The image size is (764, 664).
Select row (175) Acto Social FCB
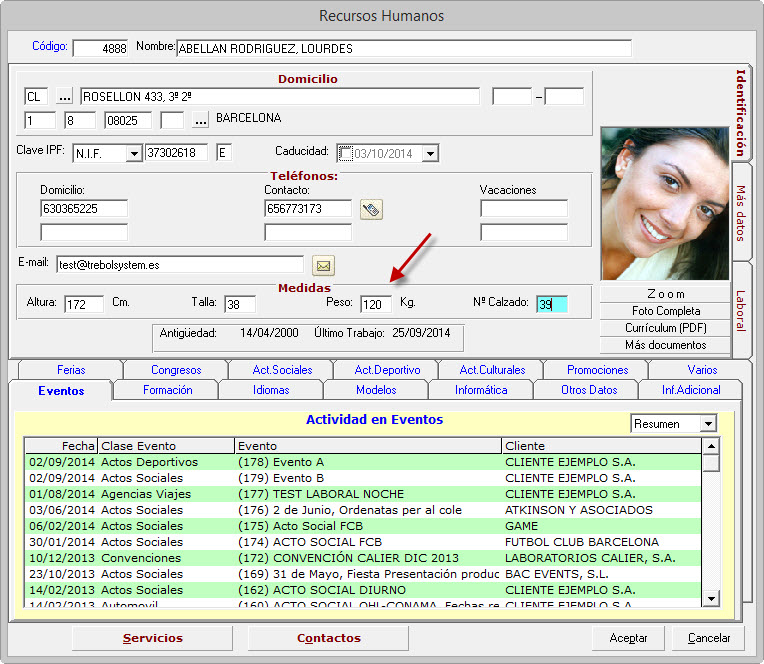363,526
